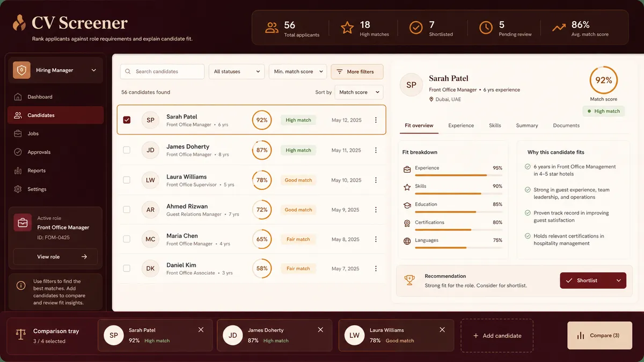Viewport: 644px width, 362px height.
Task: Click the Add candidate button
Action: [497, 336]
